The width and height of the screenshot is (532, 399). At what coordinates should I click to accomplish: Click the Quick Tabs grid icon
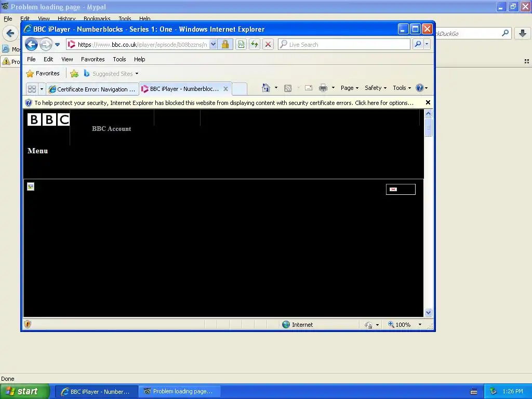pyautogui.click(x=32, y=89)
